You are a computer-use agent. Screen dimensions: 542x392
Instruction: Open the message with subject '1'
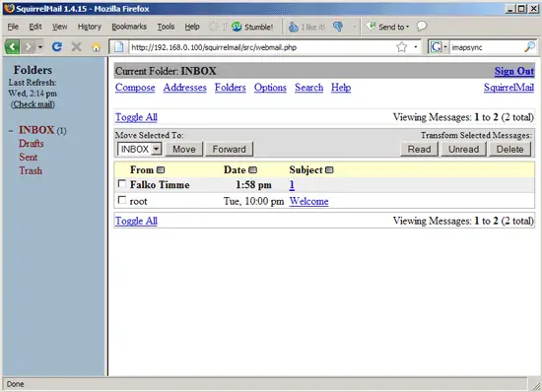(x=292, y=185)
